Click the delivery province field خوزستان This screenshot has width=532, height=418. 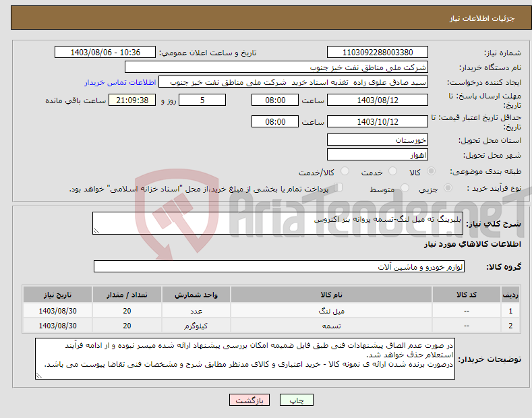(x=378, y=140)
